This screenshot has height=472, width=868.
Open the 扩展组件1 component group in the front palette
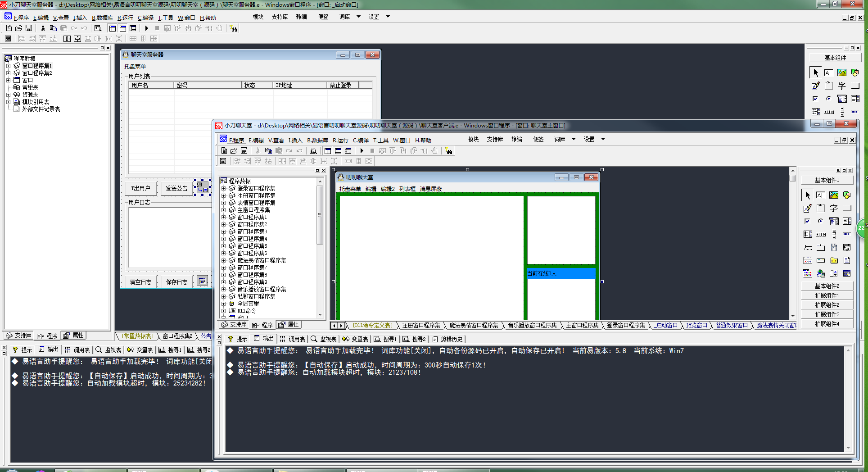(827, 295)
